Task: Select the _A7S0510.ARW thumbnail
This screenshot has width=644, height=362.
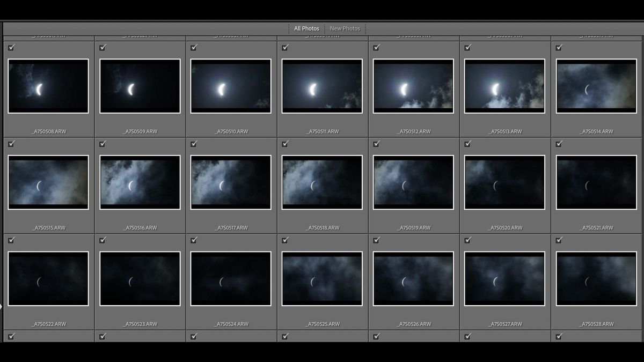Action: [230, 86]
